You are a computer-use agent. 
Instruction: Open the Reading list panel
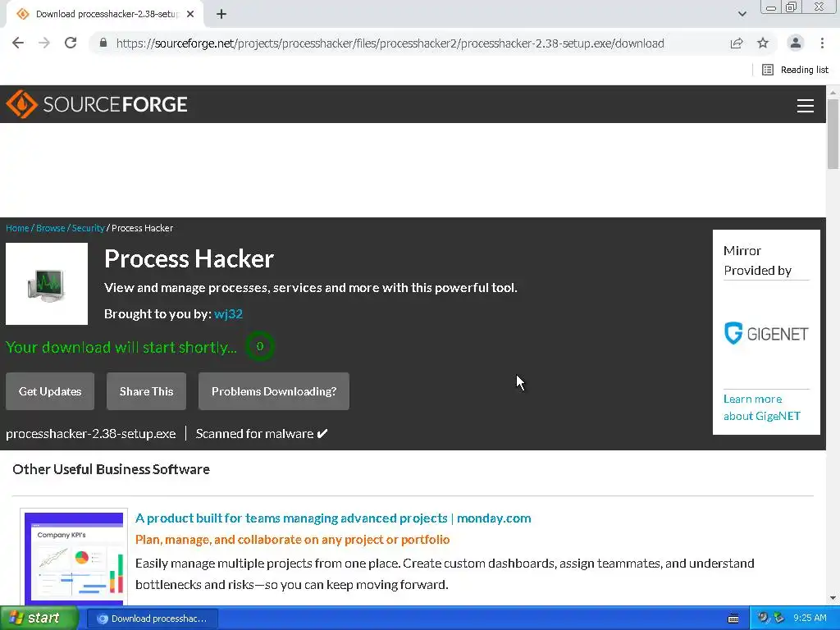coord(796,70)
